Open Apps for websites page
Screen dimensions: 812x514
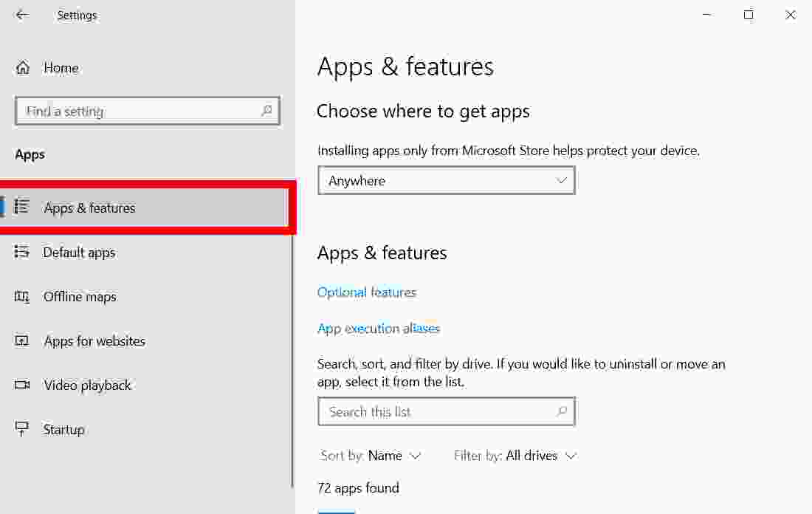(x=94, y=341)
